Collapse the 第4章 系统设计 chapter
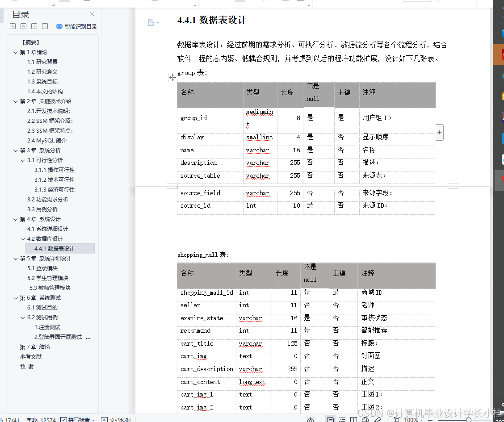The height and width of the screenshot is (422, 504). 15,219
